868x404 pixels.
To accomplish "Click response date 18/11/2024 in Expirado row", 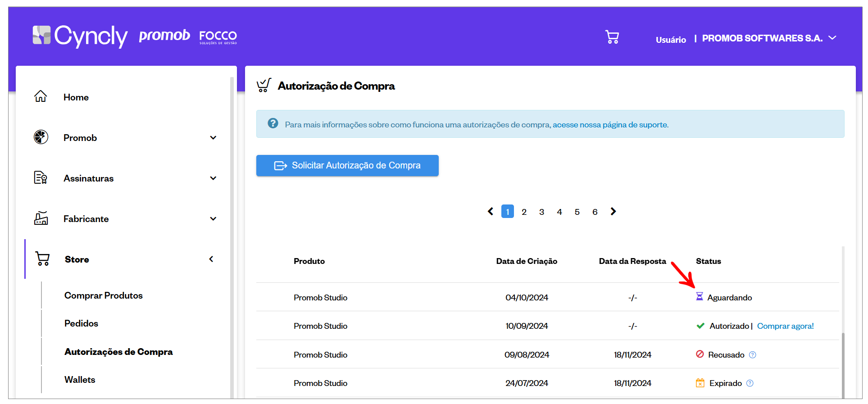I will tap(632, 383).
